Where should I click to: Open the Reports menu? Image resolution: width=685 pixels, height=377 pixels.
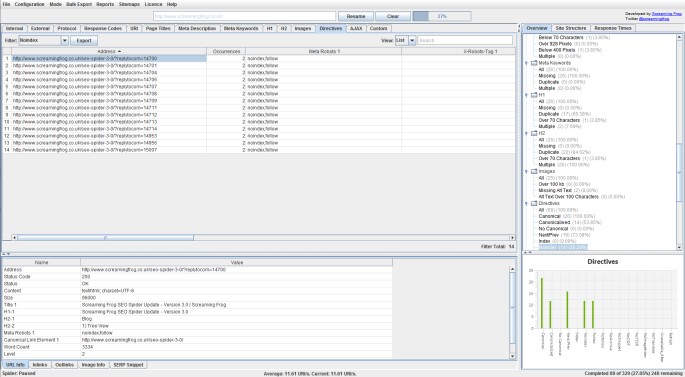click(105, 4)
